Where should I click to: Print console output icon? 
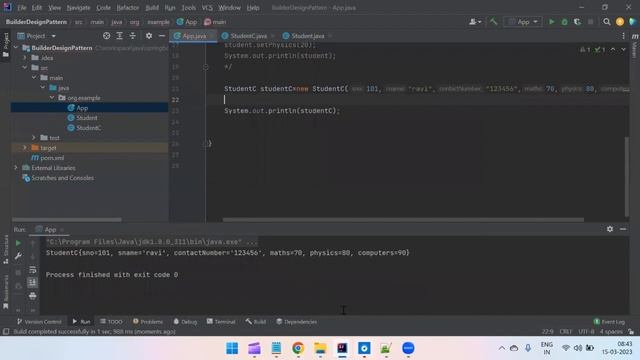(x=33, y=296)
